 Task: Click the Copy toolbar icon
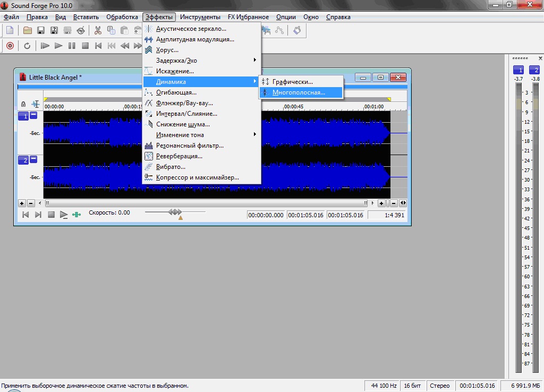pyautogui.click(x=111, y=30)
